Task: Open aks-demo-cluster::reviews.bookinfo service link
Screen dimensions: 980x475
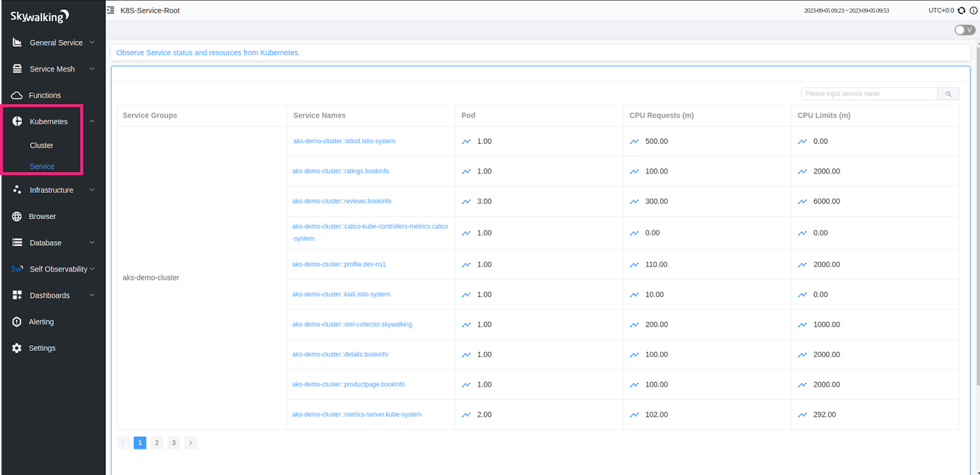Action: pos(342,201)
